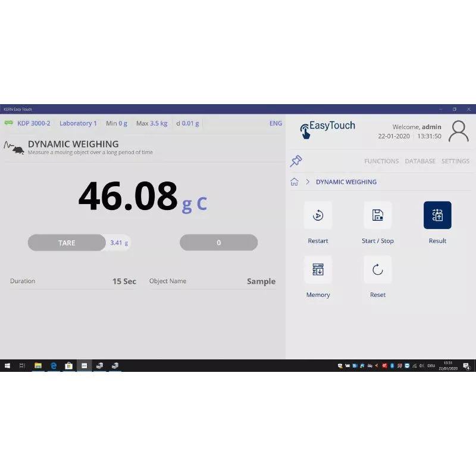This screenshot has width=476, height=476.
Task: Go to home via breadcrumb icon
Action: 294,182
